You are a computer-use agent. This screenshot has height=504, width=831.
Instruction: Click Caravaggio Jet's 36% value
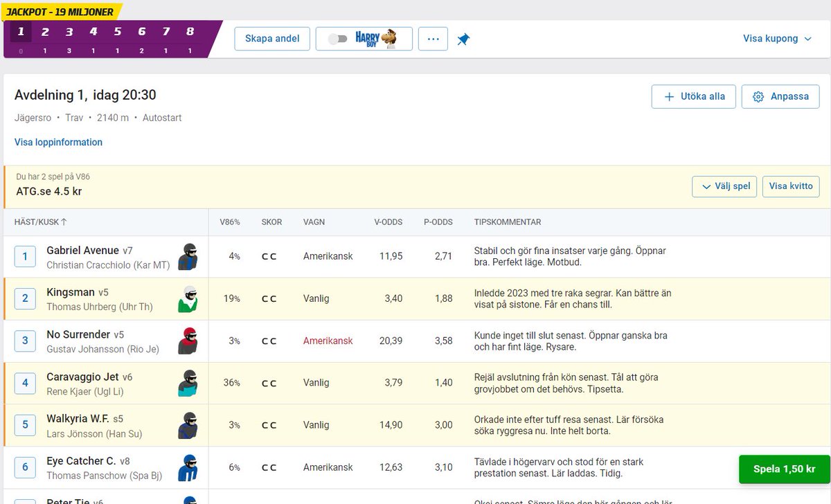pos(231,383)
